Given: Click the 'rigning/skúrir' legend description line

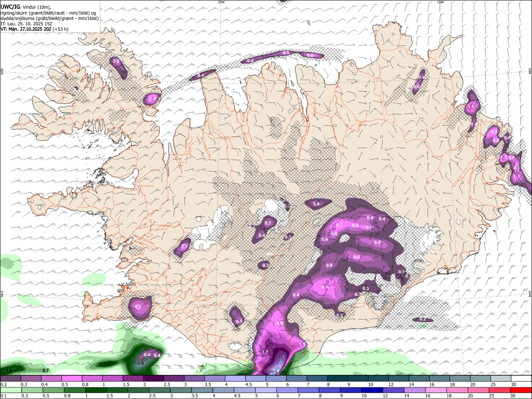Looking at the screenshot, I should pos(48,13).
